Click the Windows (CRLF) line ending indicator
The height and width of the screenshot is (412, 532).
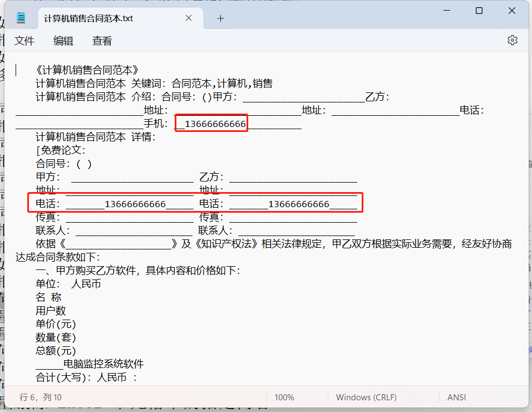(366, 397)
